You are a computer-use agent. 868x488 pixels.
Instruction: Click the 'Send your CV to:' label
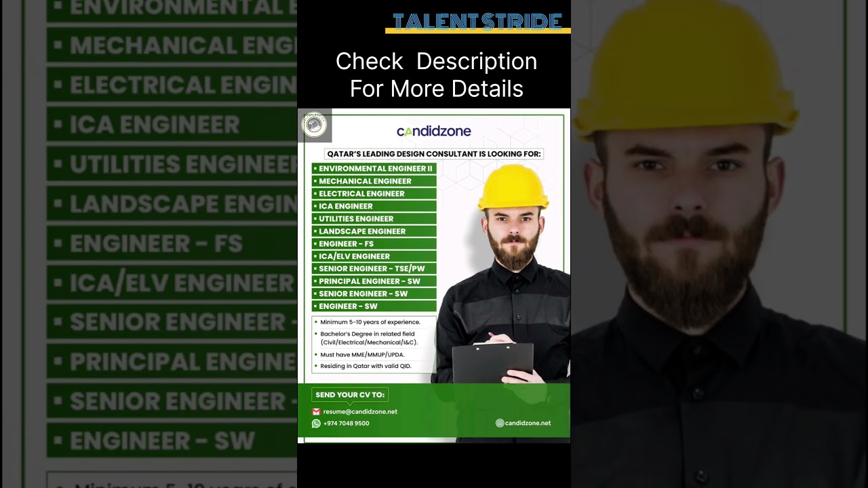point(350,395)
